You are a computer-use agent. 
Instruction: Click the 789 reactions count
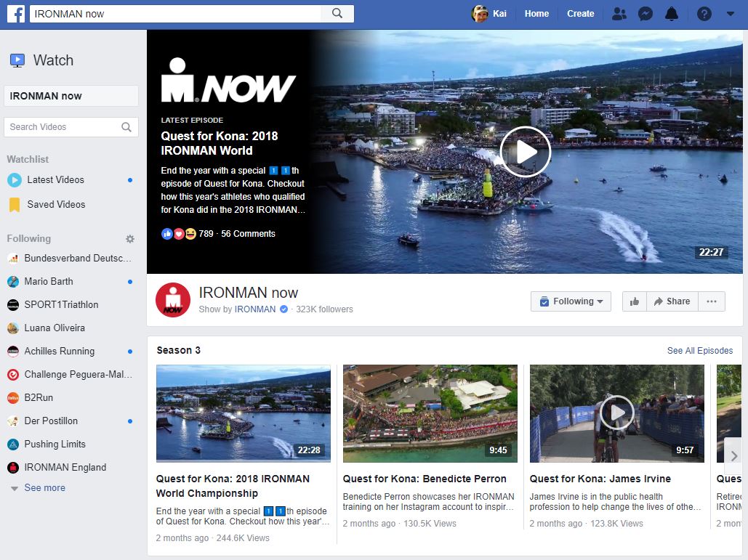206,234
